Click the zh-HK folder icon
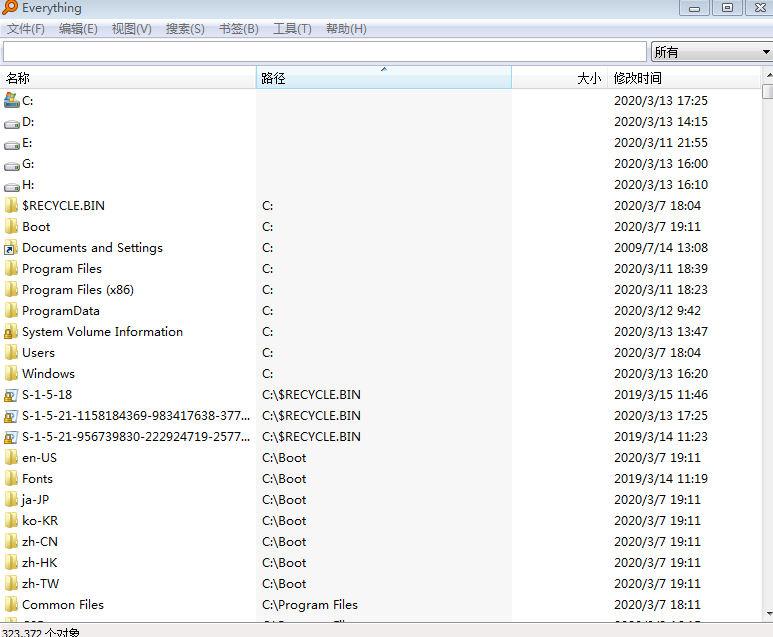Viewport: 773px width, 637px height. click(11, 563)
